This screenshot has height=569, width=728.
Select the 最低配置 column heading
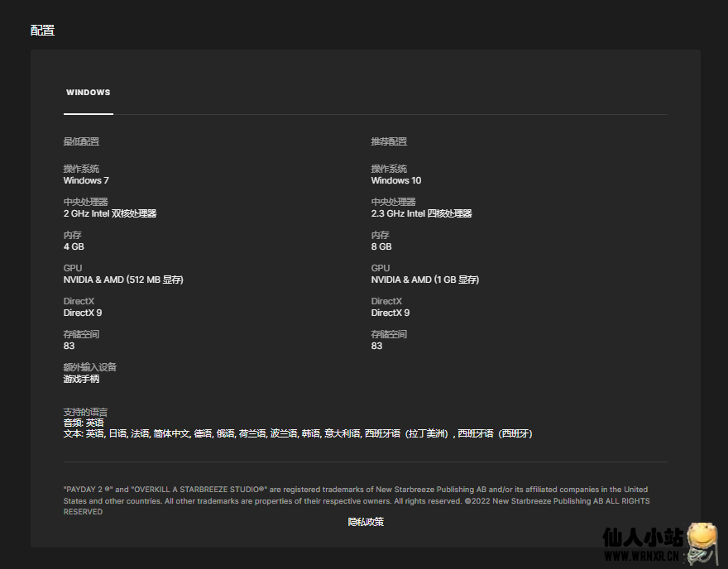81,141
